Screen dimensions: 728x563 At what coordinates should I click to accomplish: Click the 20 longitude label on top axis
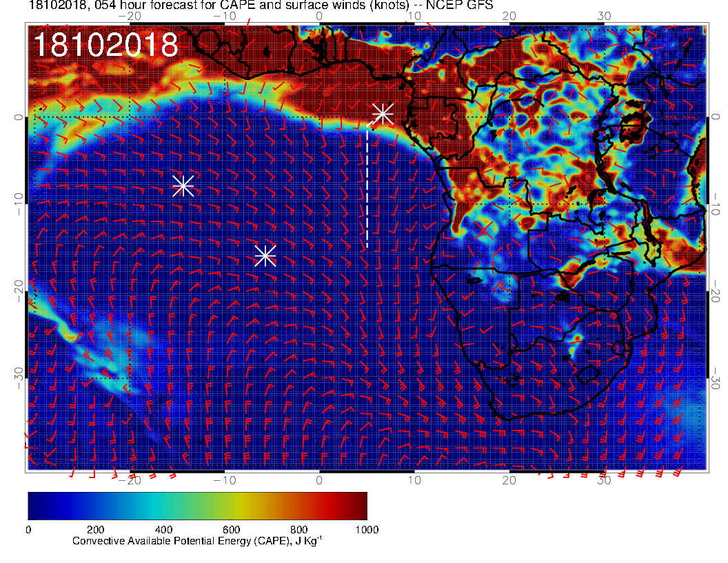pyautogui.click(x=509, y=17)
